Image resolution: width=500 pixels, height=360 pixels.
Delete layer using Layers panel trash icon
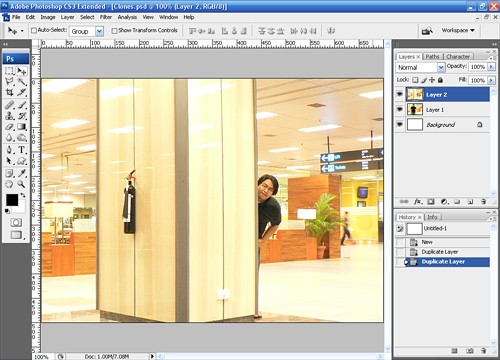point(484,202)
